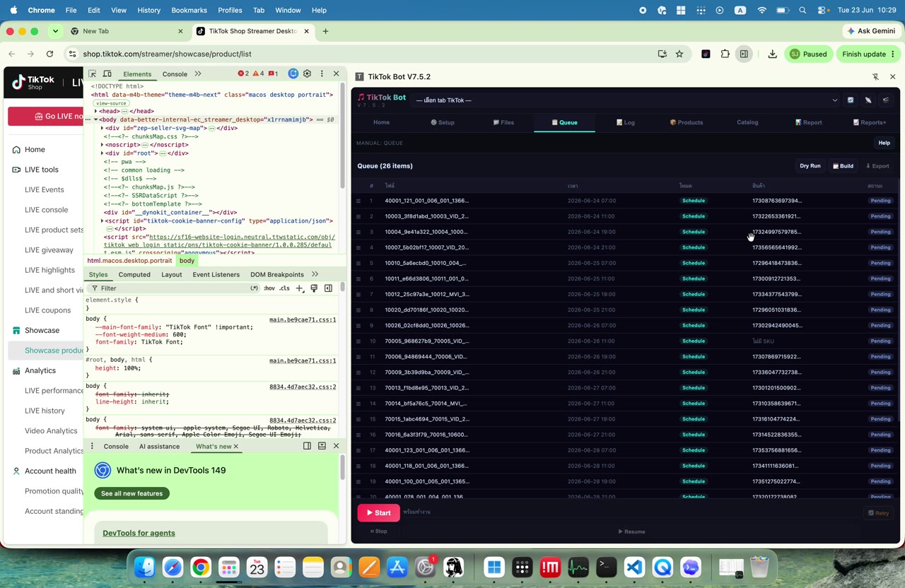Open Chrome extensions puzzle icon
Screen dimensions: 905x588
tap(725, 54)
